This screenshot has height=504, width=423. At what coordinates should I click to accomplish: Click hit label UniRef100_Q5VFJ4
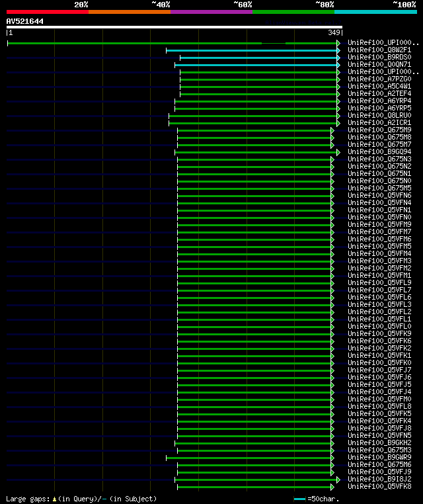coord(379,392)
